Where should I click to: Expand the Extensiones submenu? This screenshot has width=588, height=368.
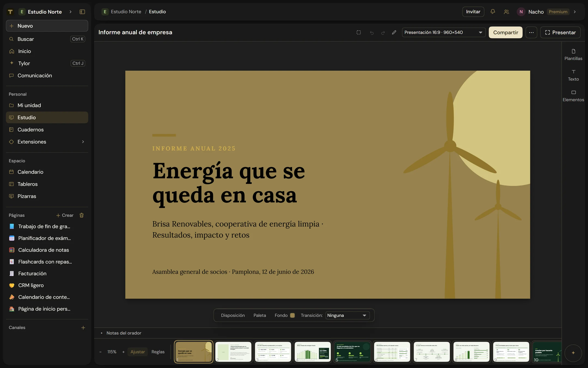click(x=83, y=142)
